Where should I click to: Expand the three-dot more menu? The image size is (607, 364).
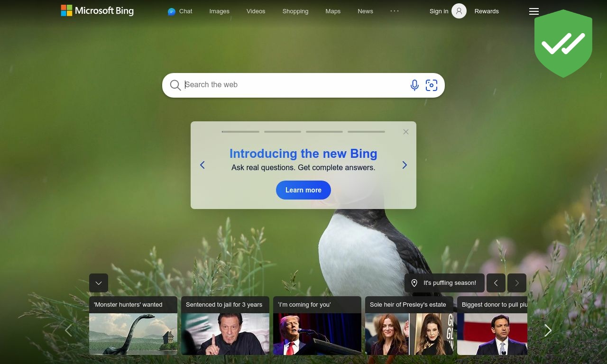[395, 11]
